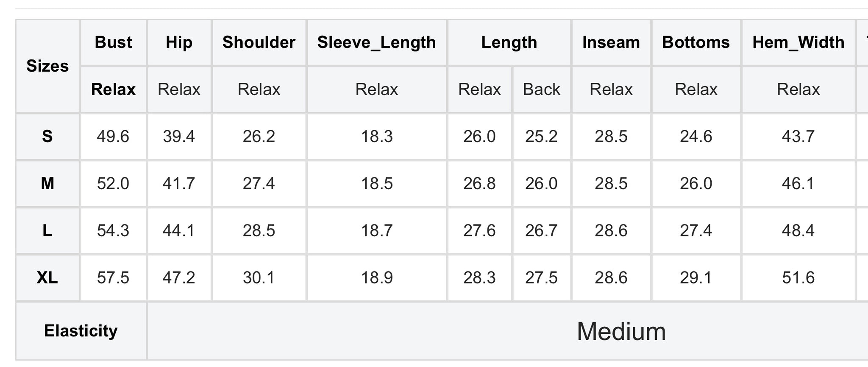Screen dimensions: 868x367
Task: Click the size M row label
Action: pyautogui.click(x=47, y=184)
